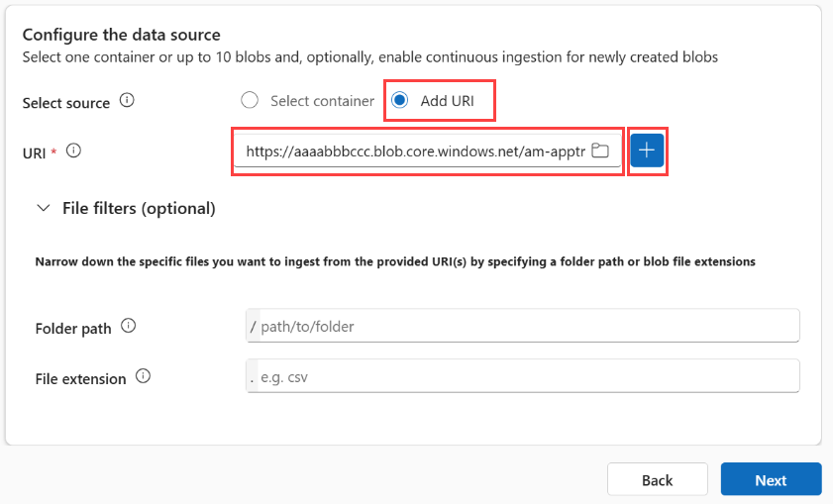Click the Select source label text
The width and height of the screenshot is (833, 504).
click(x=66, y=101)
